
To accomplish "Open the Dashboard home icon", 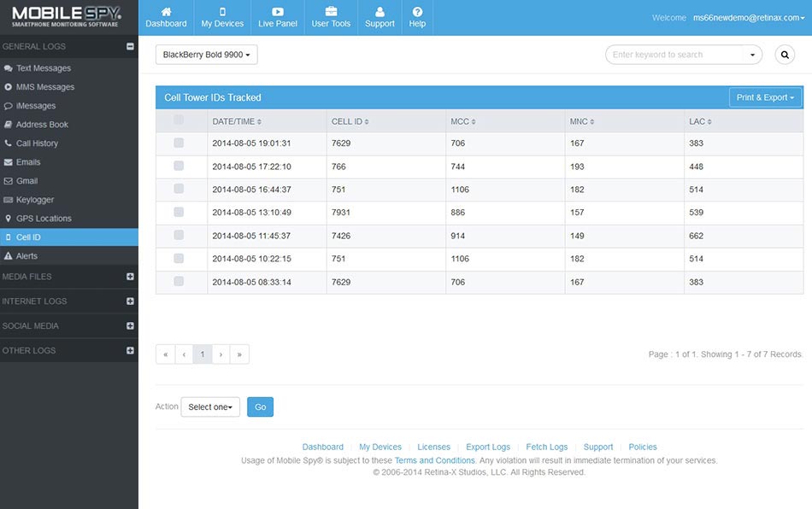I will point(166,13).
